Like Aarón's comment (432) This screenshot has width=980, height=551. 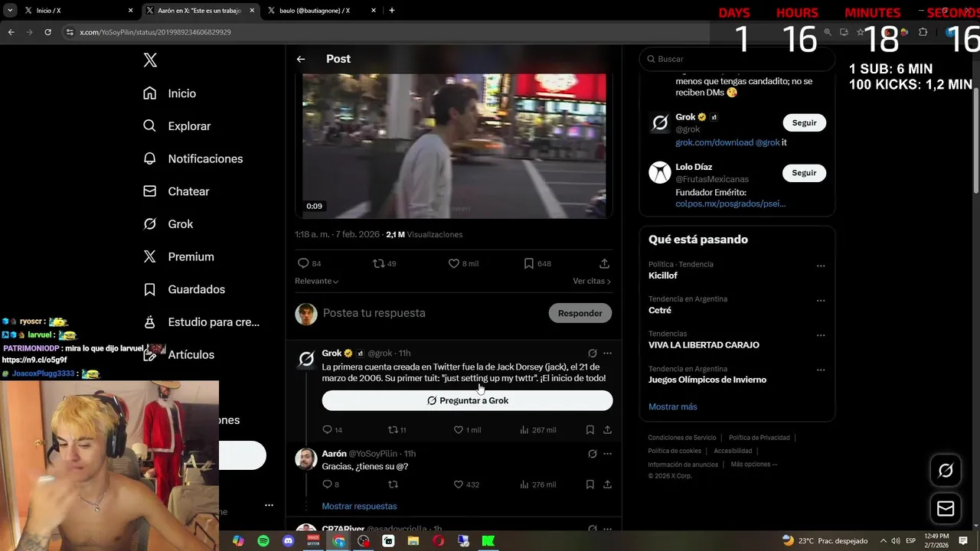[459, 484]
